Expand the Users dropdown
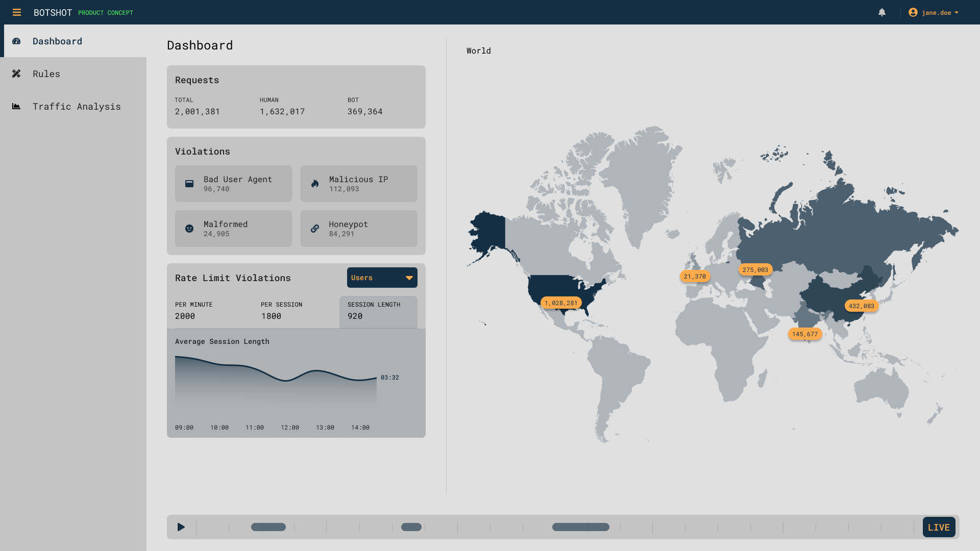 (x=382, y=278)
